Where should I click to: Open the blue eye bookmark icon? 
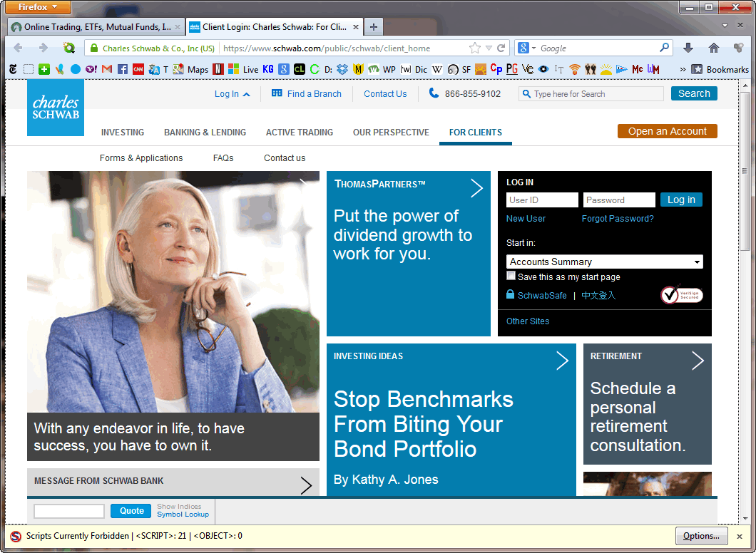point(543,69)
